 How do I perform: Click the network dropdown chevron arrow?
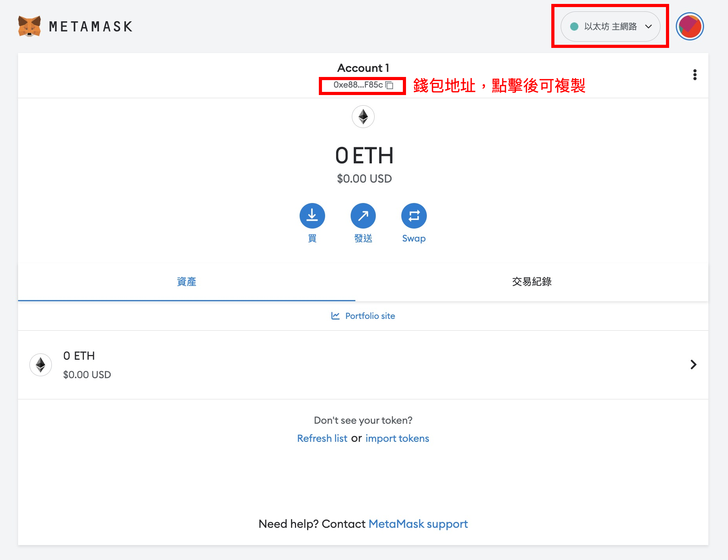tap(648, 26)
